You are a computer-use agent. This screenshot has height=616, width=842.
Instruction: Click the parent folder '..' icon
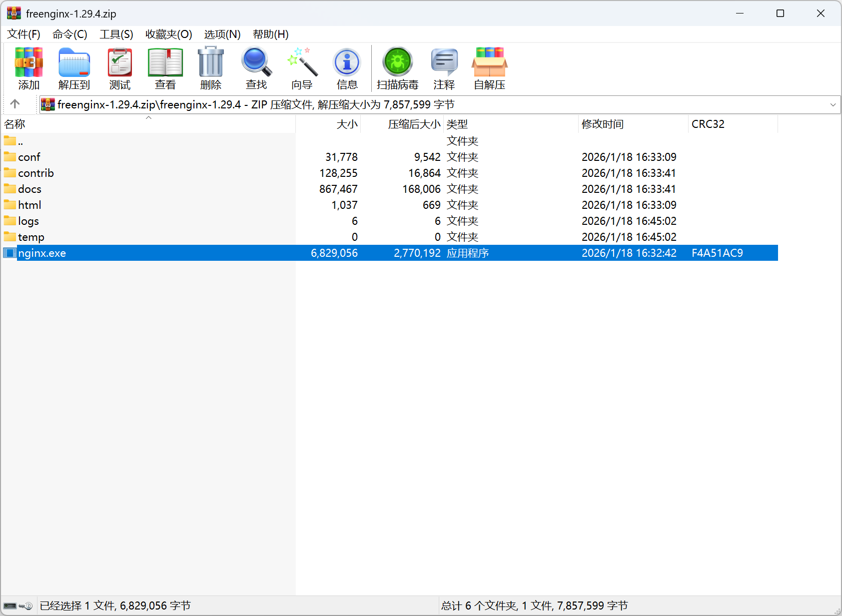coord(9,141)
